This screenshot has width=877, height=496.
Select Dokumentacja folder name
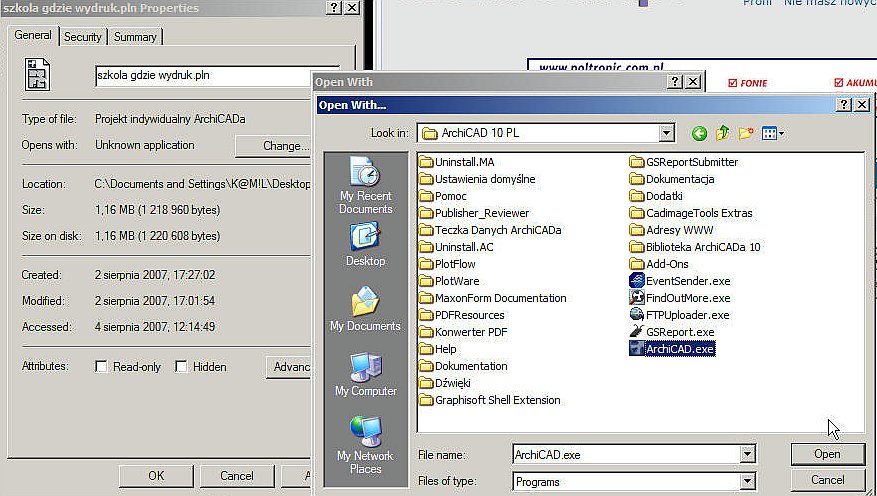[x=680, y=179]
